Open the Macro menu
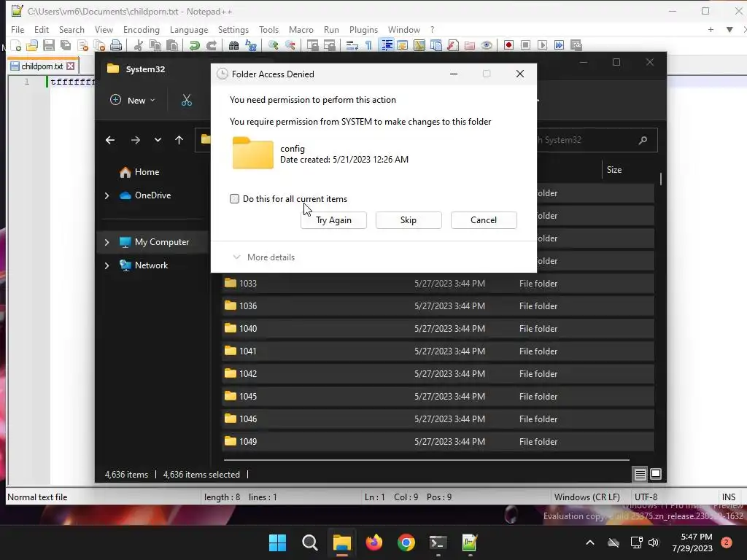The width and height of the screenshot is (747, 560). (301, 29)
